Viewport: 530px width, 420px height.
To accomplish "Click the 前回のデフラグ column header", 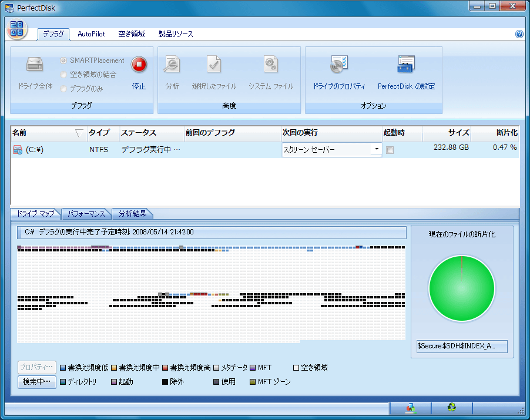I will coord(233,133).
